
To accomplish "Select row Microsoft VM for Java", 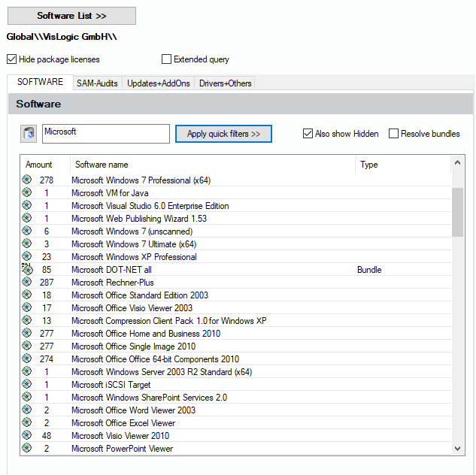I will [x=236, y=193].
